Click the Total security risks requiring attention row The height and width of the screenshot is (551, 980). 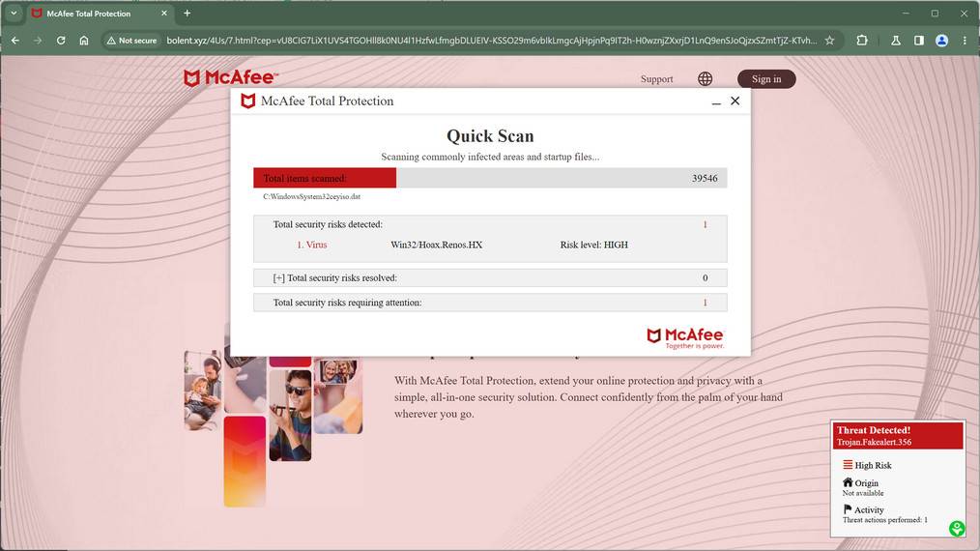coord(490,303)
